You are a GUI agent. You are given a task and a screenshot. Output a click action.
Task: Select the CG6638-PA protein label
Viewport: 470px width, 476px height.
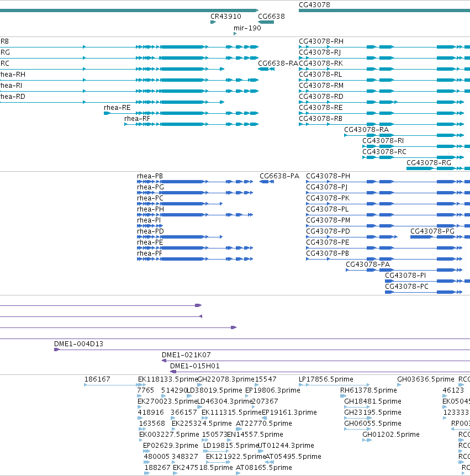(x=279, y=176)
